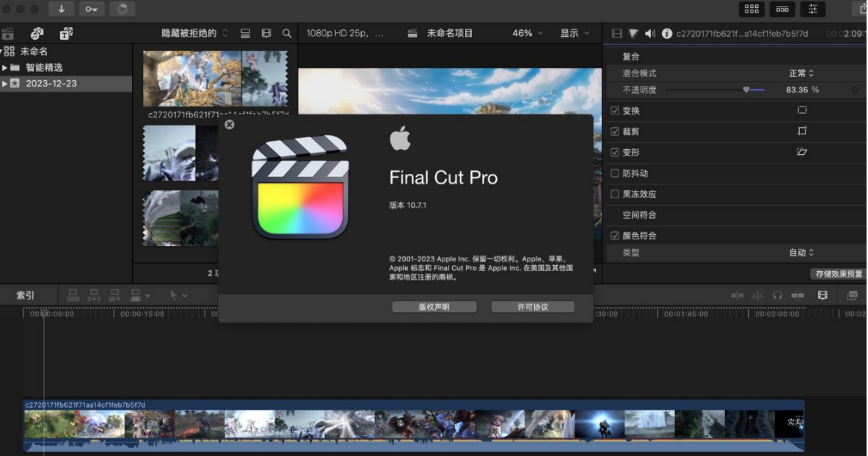The image size is (868, 456).
Task: Toggle the 变换 checkbox
Action: pos(614,111)
